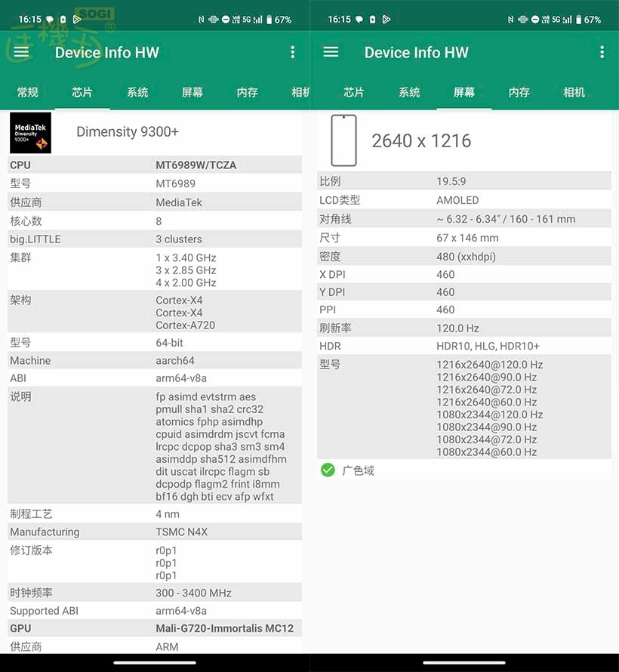
Task: Switch to 内存 tab in right screenshot
Action: 519,92
